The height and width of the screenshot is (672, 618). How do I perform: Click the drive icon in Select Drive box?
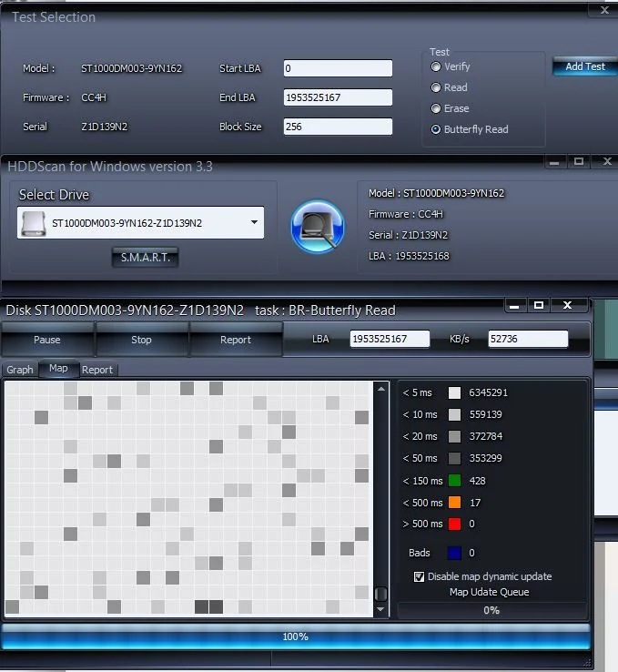click(x=34, y=223)
